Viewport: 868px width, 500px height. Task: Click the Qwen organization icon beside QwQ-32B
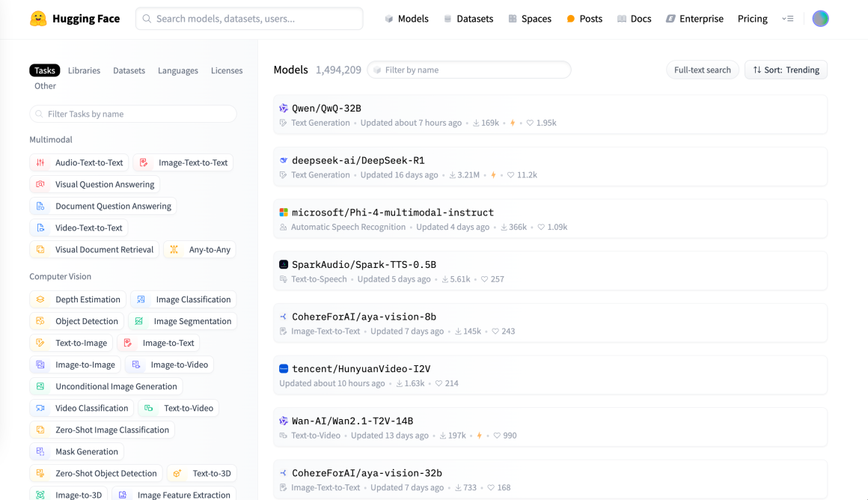284,109
